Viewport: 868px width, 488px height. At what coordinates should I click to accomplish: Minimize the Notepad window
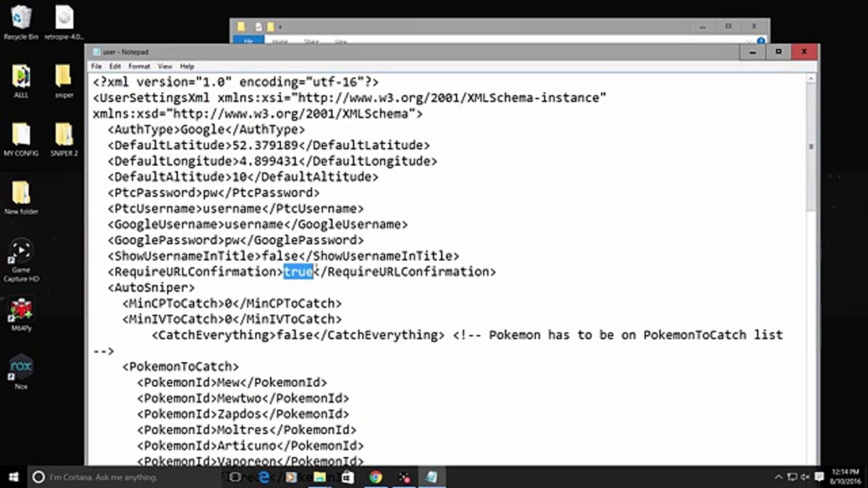click(x=753, y=52)
